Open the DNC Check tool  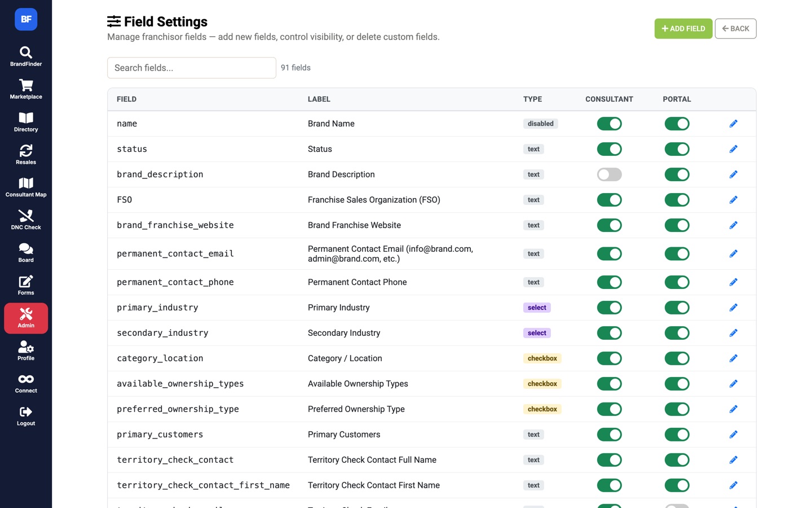(x=26, y=220)
